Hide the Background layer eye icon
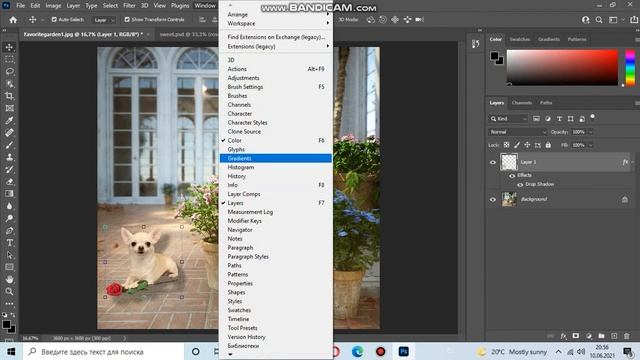 (x=493, y=200)
